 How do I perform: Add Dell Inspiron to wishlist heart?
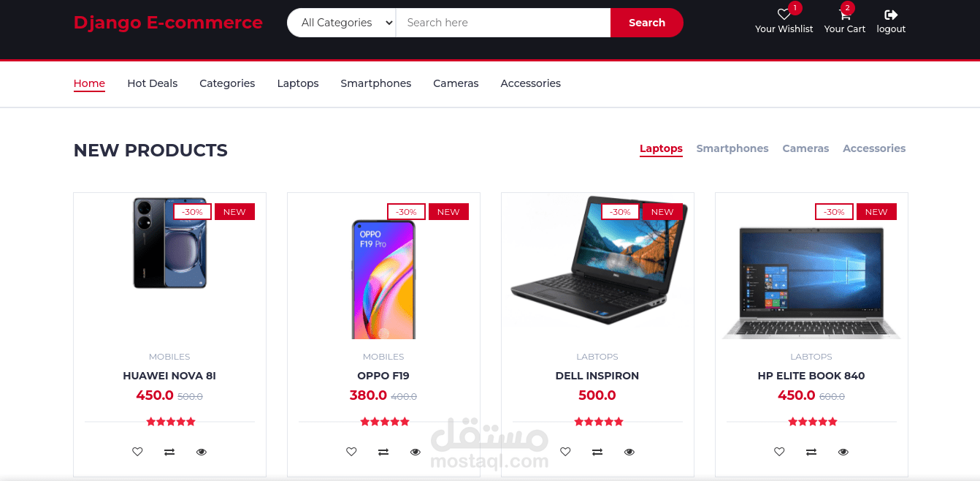pyautogui.click(x=565, y=452)
